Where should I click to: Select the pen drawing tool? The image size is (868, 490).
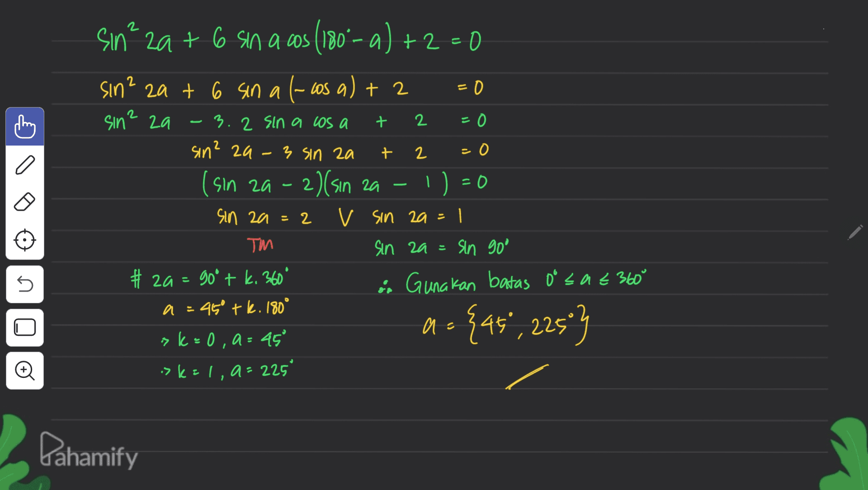(25, 165)
